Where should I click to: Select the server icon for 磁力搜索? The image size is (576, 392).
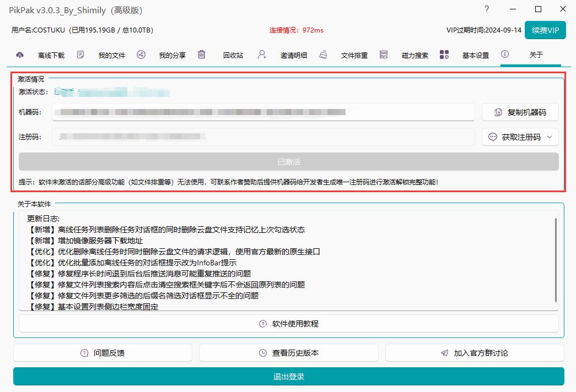[x=384, y=55]
